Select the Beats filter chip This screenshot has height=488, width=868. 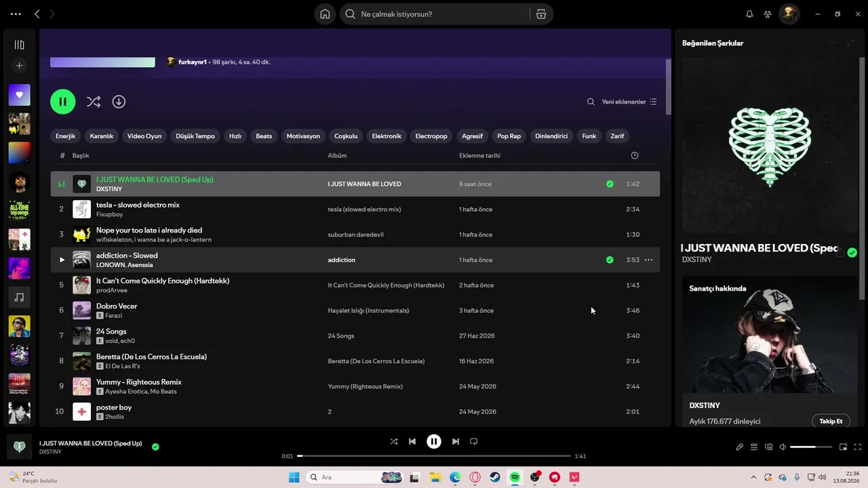click(x=264, y=136)
